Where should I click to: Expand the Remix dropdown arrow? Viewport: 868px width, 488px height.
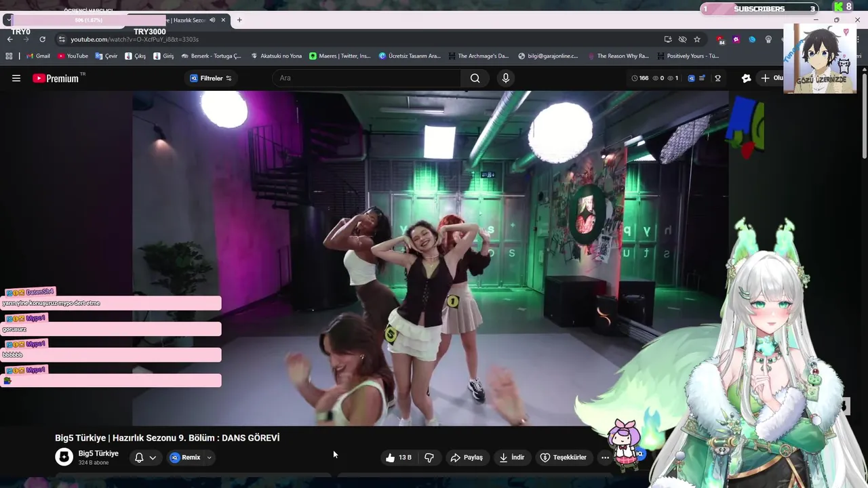click(209, 457)
